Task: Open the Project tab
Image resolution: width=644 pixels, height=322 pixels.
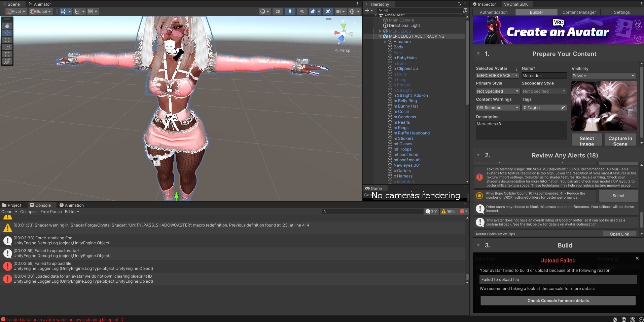Action: click(x=12, y=205)
